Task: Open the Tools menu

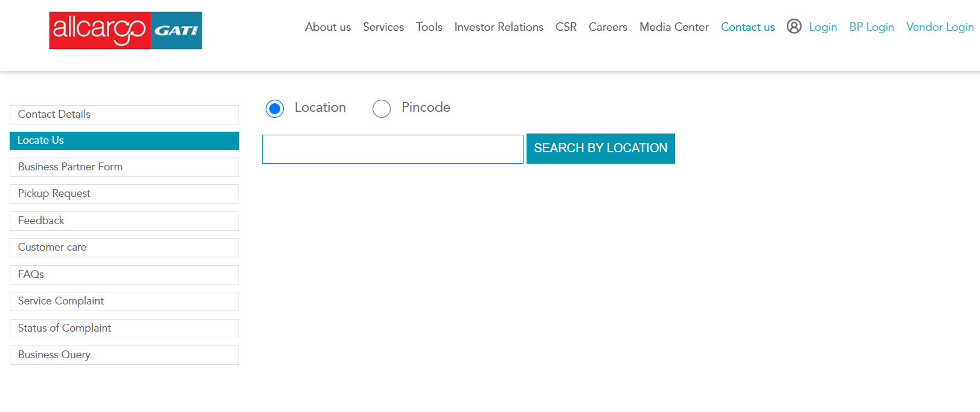Action: pyautogui.click(x=429, y=27)
